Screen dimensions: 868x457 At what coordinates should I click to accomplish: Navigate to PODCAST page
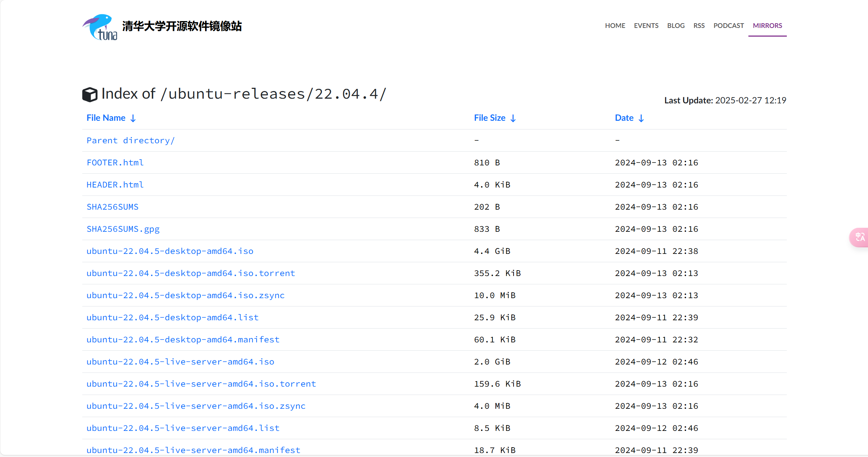(728, 26)
